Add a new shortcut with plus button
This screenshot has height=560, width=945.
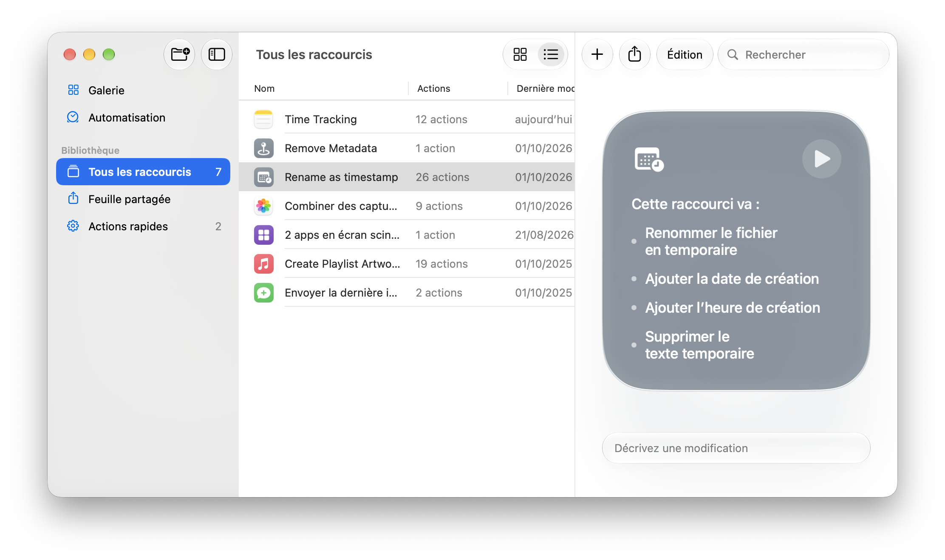click(x=597, y=54)
